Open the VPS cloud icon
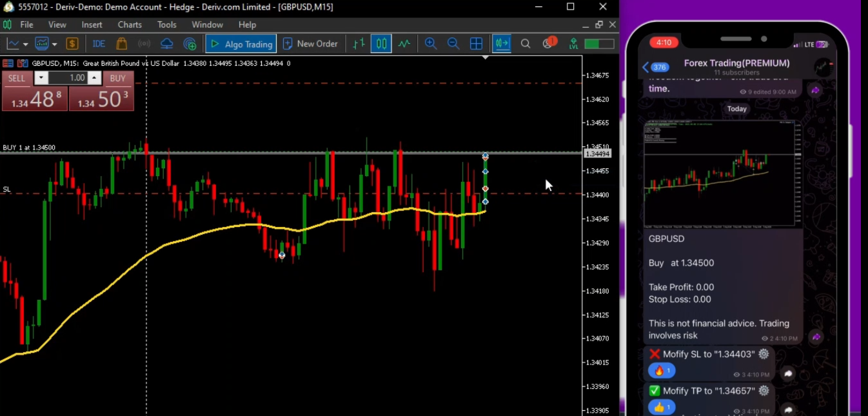 pyautogui.click(x=167, y=44)
